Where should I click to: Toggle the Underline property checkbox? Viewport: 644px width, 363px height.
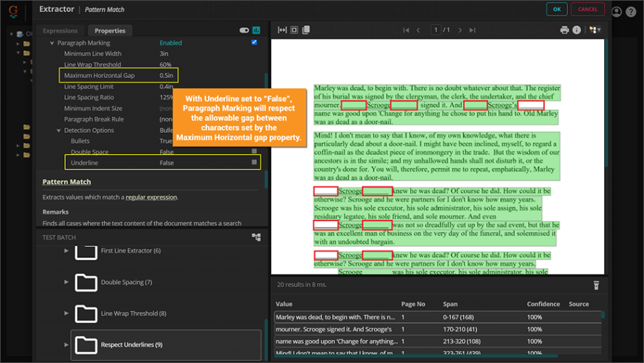click(x=254, y=163)
